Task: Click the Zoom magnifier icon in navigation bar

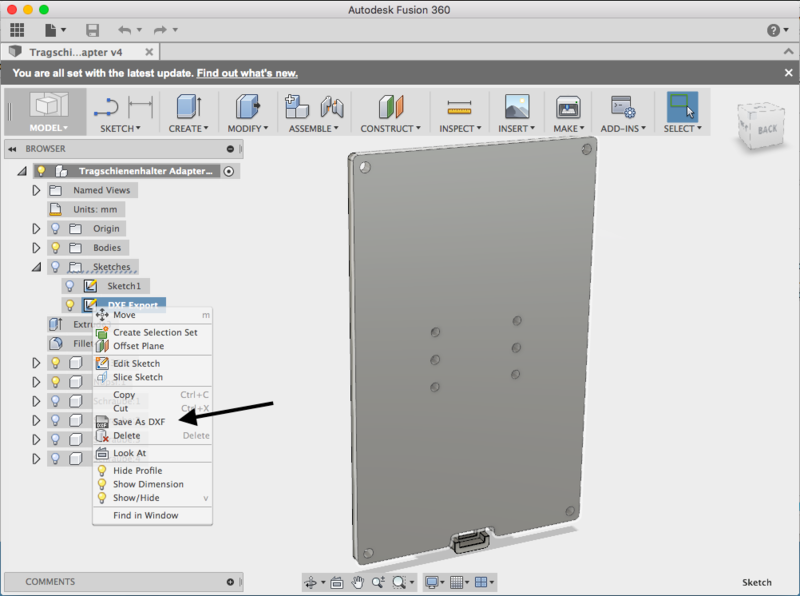Action: click(x=380, y=582)
